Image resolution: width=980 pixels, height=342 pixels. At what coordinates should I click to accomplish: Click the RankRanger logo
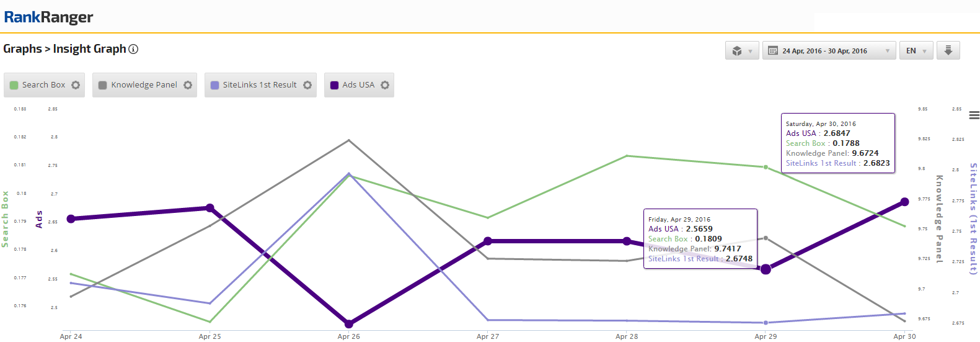click(48, 17)
